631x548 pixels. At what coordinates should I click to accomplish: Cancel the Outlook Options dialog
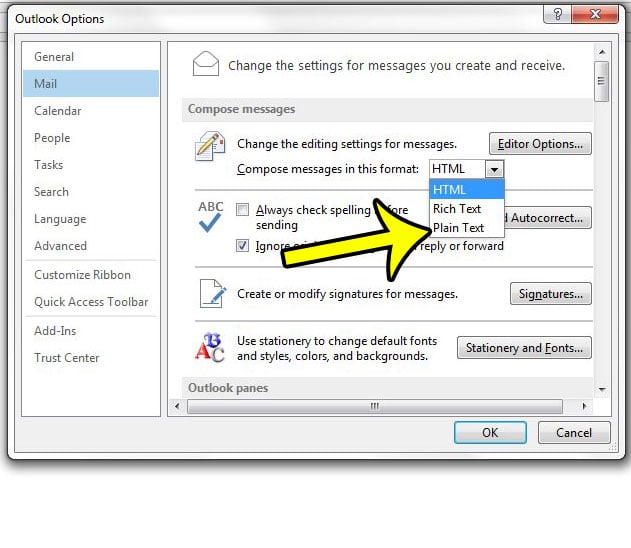click(x=574, y=433)
